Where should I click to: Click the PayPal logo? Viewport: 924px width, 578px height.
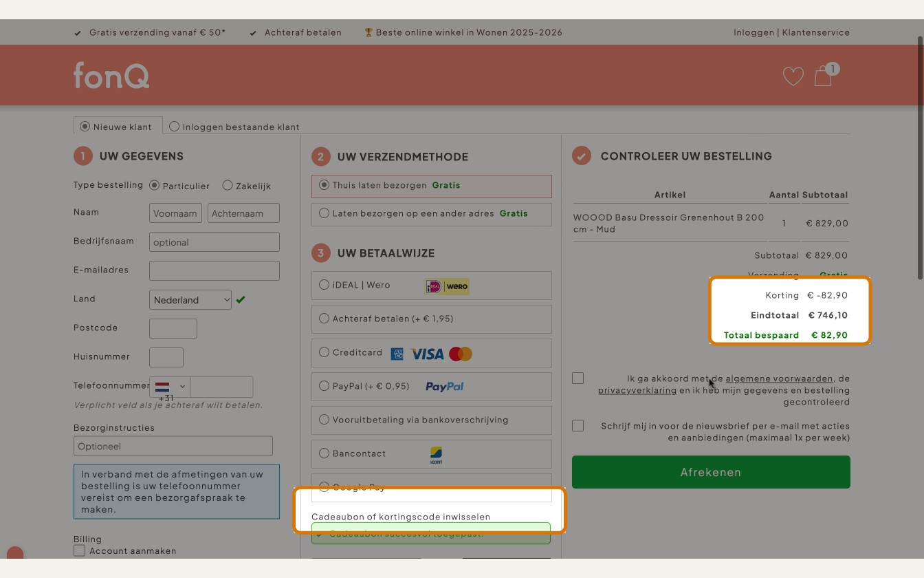click(x=445, y=387)
